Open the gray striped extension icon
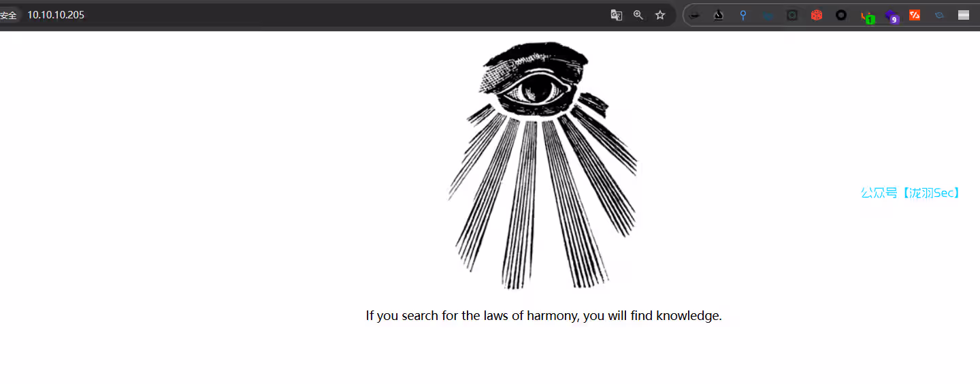 pos(964,15)
